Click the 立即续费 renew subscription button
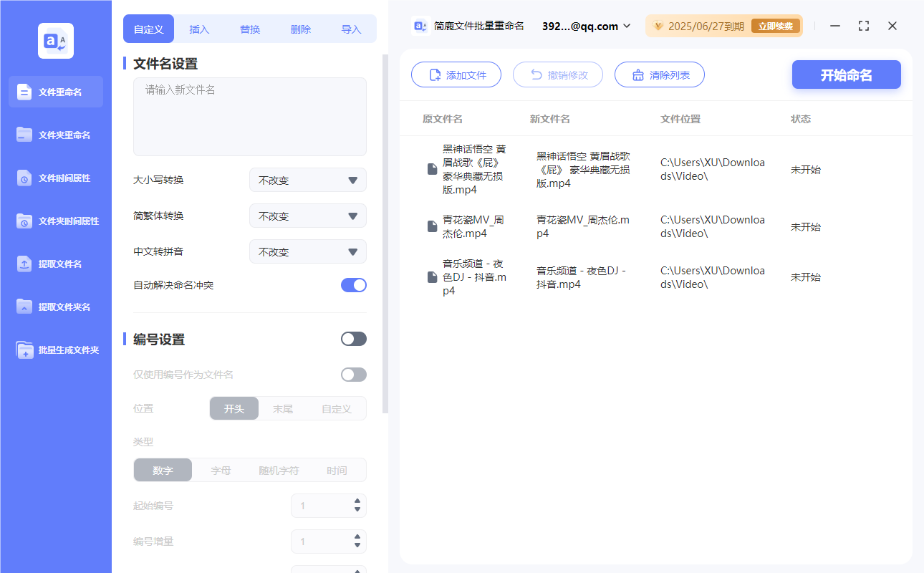This screenshot has height=573, width=924. [776, 25]
